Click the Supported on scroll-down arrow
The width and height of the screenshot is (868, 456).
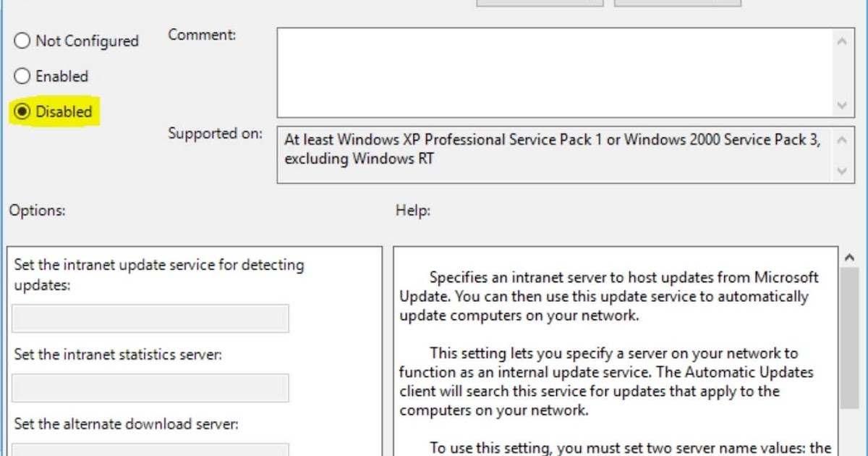[x=841, y=172]
